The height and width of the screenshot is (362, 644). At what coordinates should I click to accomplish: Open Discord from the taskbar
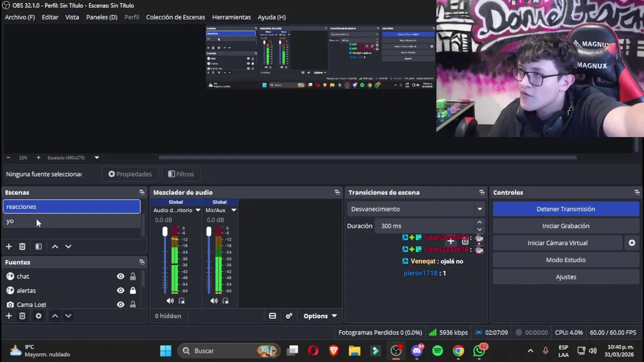(x=417, y=351)
